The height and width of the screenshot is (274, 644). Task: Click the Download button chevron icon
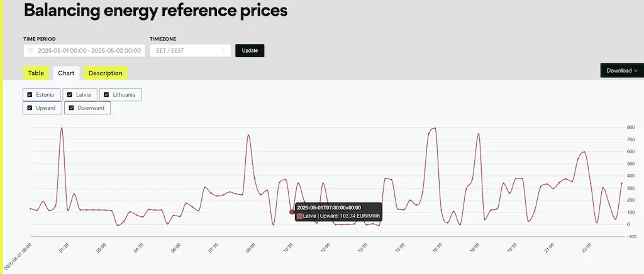pos(636,70)
